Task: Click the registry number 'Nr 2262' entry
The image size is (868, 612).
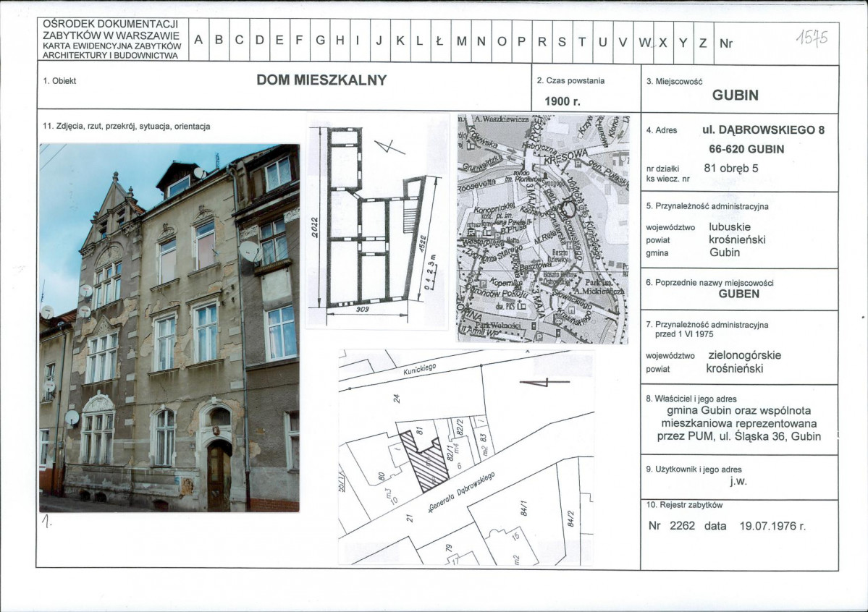Action: pos(672,526)
